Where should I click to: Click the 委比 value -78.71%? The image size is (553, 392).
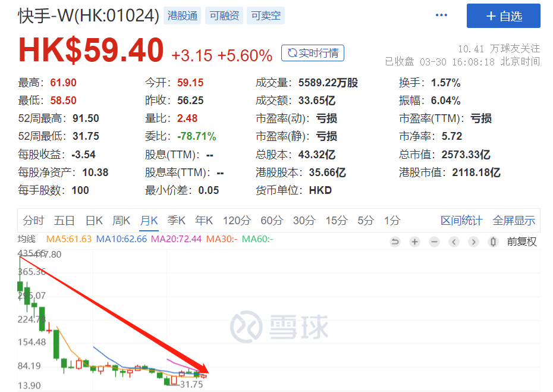(196, 136)
